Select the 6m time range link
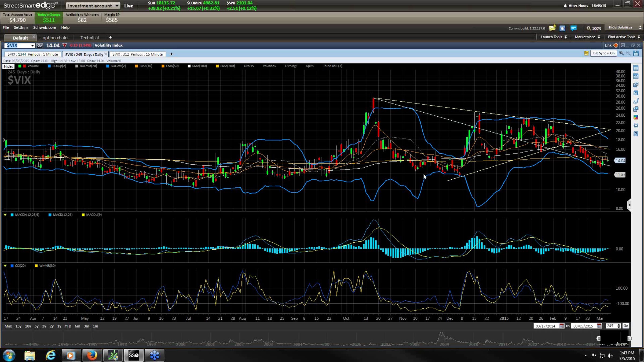Viewport: 644px width, 362px height. tap(77, 326)
